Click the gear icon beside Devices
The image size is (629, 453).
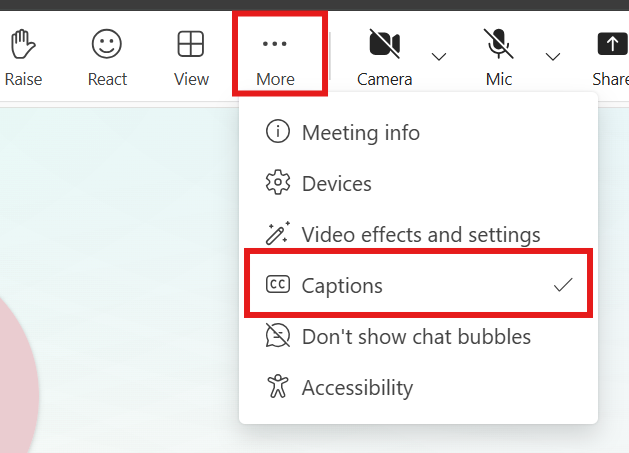[277, 184]
